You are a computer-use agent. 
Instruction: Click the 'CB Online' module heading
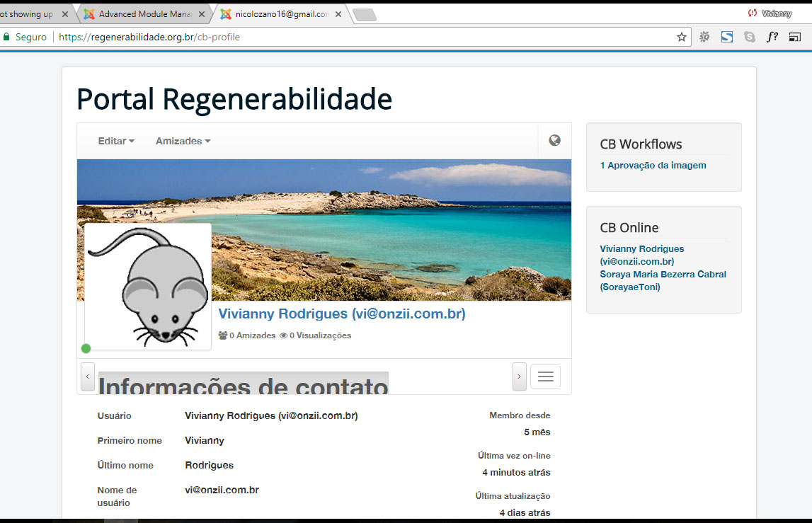629,227
